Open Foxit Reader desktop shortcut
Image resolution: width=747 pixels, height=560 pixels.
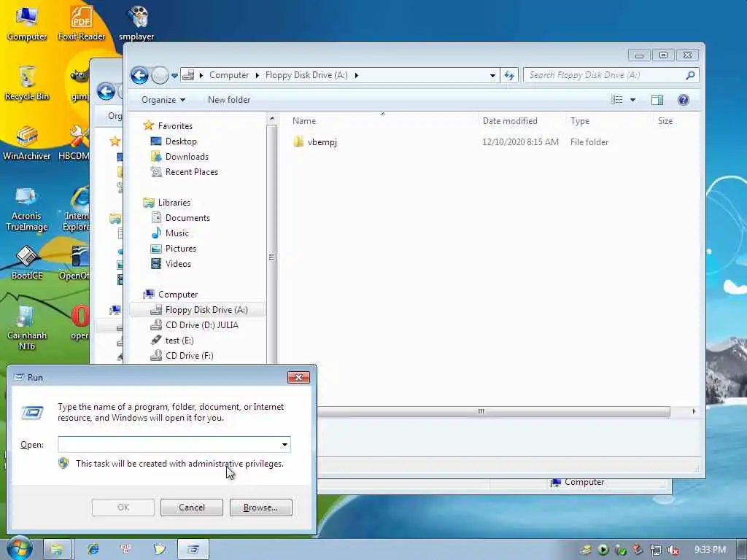pyautogui.click(x=82, y=23)
